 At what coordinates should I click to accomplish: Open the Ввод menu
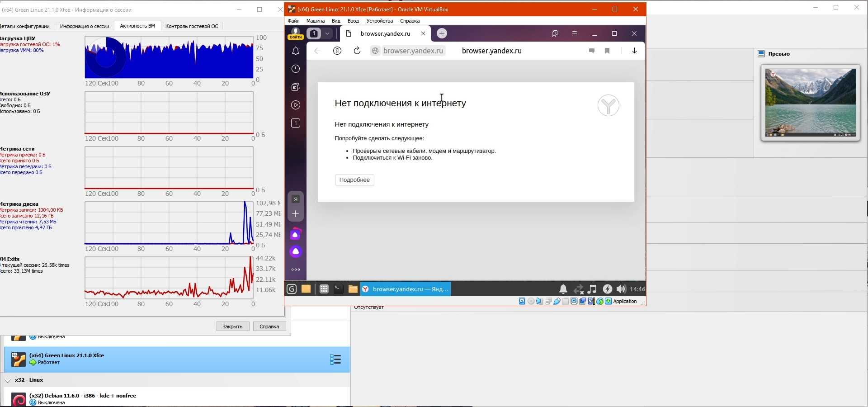[x=353, y=21]
